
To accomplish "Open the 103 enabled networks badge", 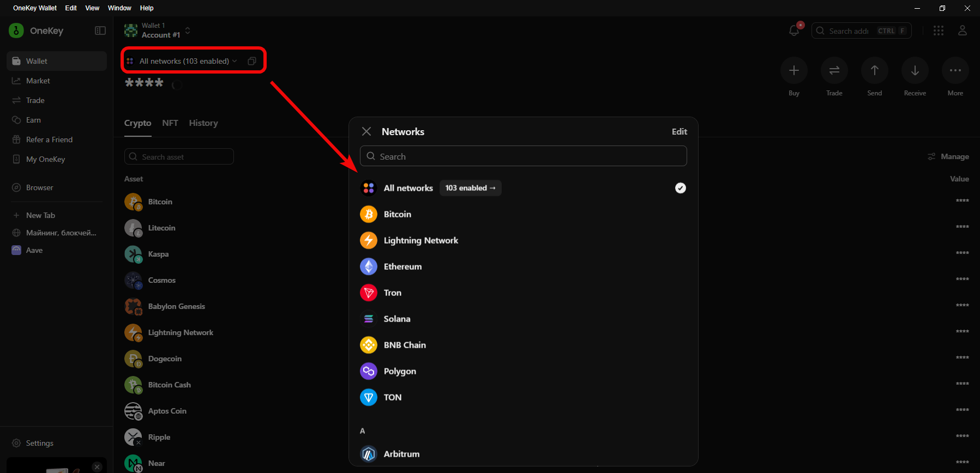I will (470, 188).
